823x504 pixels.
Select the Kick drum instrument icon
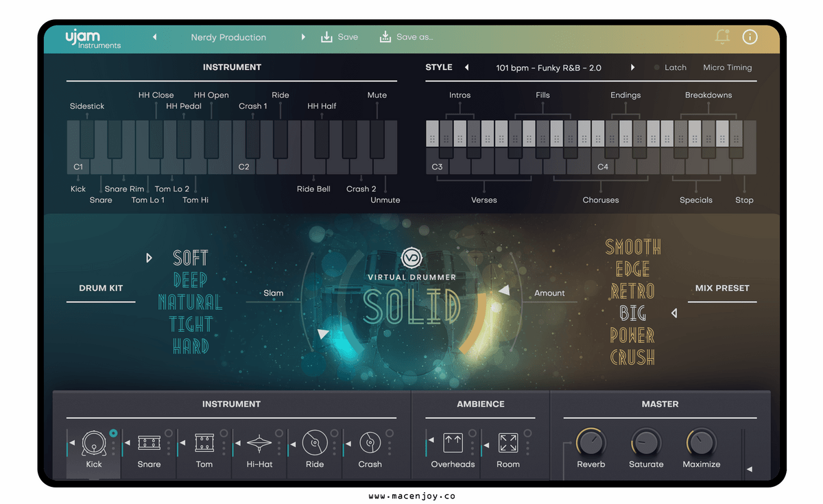point(94,443)
